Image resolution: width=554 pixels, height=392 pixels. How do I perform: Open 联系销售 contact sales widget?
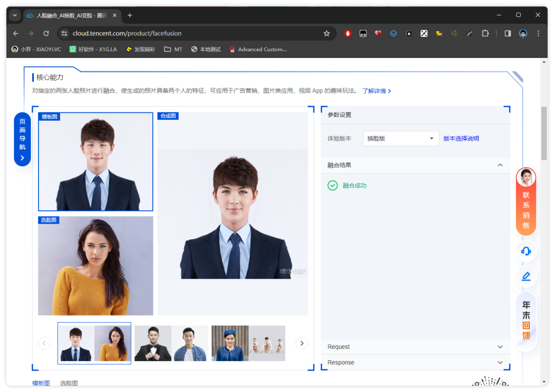pos(526,202)
